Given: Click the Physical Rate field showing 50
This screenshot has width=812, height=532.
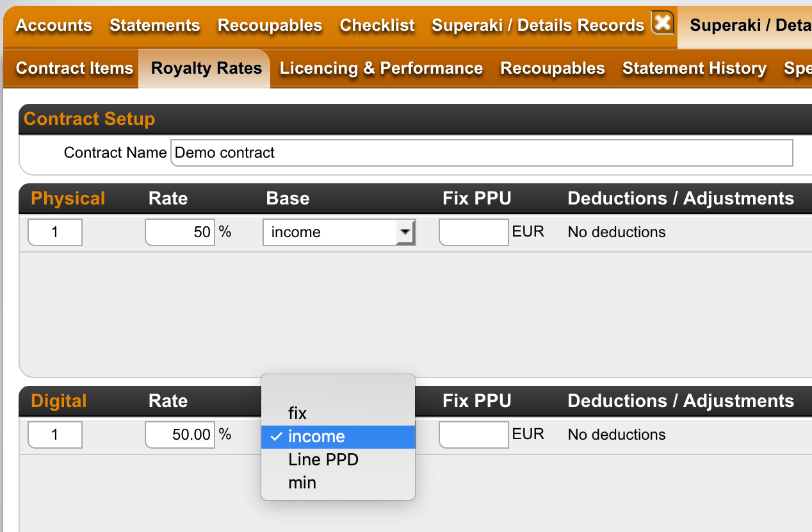Looking at the screenshot, I should coord(180,232).
